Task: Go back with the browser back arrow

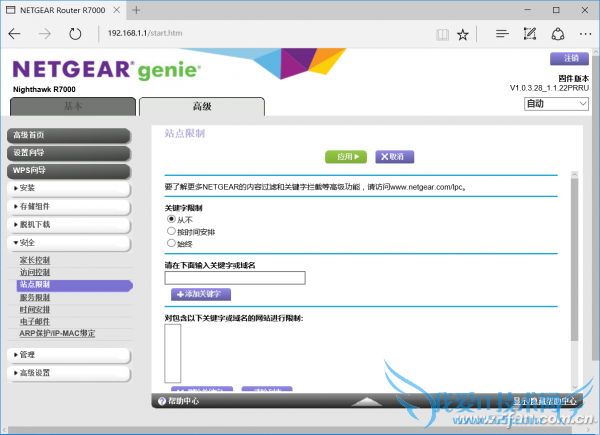Action: pyautogui.click(x=14, y=34)
